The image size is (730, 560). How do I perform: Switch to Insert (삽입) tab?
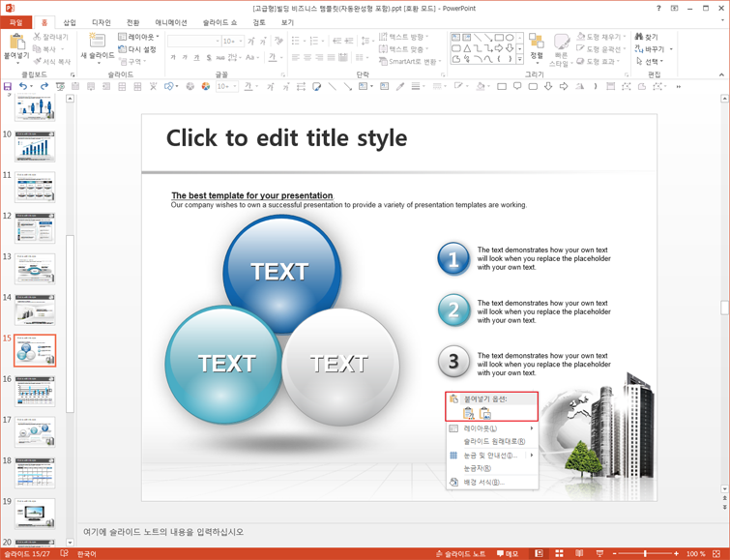click(x=70, y=22)
